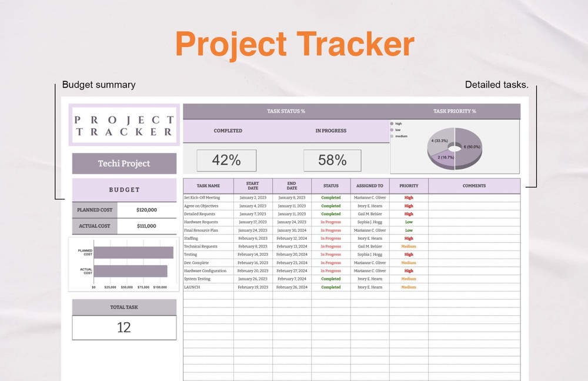Open the STATUS column dropdown
Screen dimensions: 588x381
(x=330, y=186)
